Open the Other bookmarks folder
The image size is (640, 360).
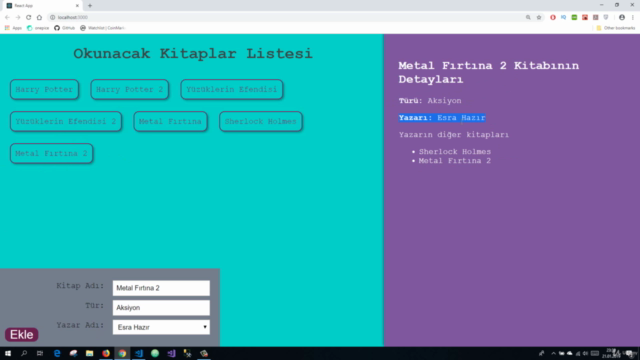tap(616, 28)
